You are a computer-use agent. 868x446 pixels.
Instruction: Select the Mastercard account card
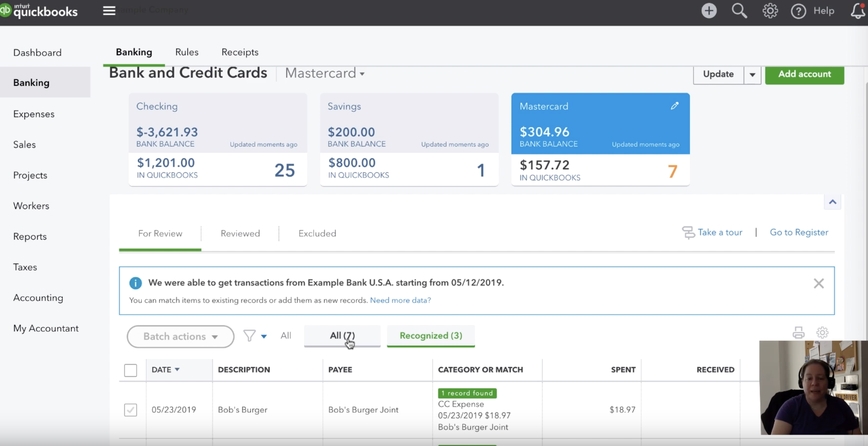pyautogui.click(x=600, y=140)
